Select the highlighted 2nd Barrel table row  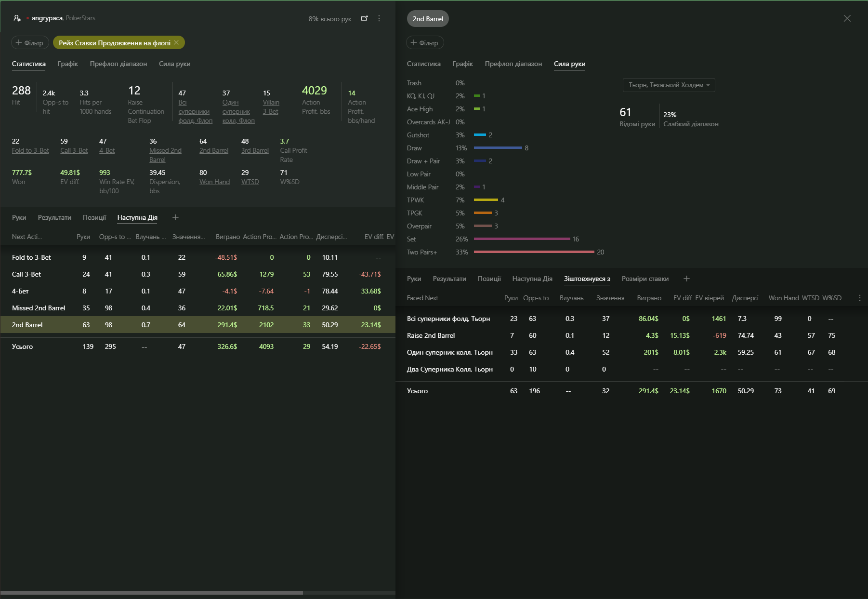pyautogui.click(x=197, y=325)
